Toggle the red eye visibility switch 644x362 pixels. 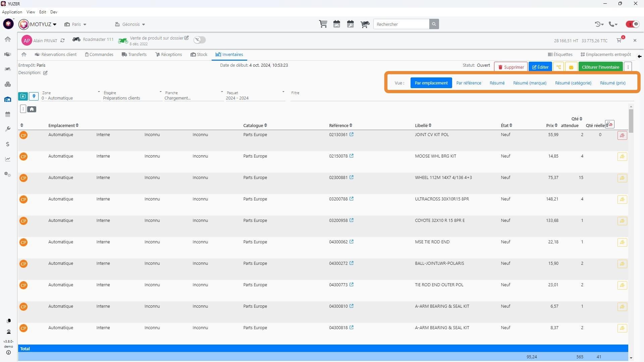[x=633, y=24]
